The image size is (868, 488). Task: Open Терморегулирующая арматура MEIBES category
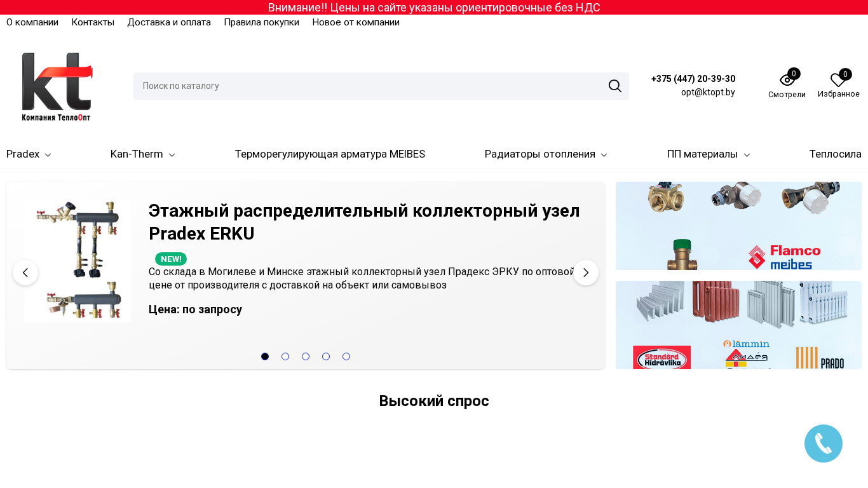[330, 154]
